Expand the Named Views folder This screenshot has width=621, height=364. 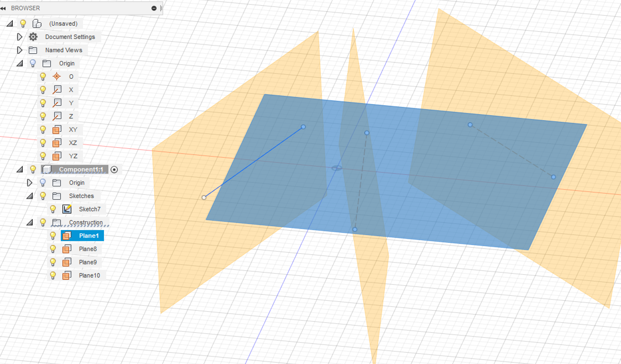19,50
